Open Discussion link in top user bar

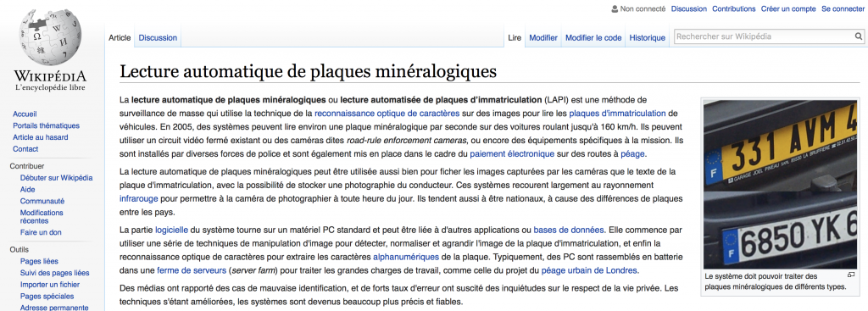[688, 8]
